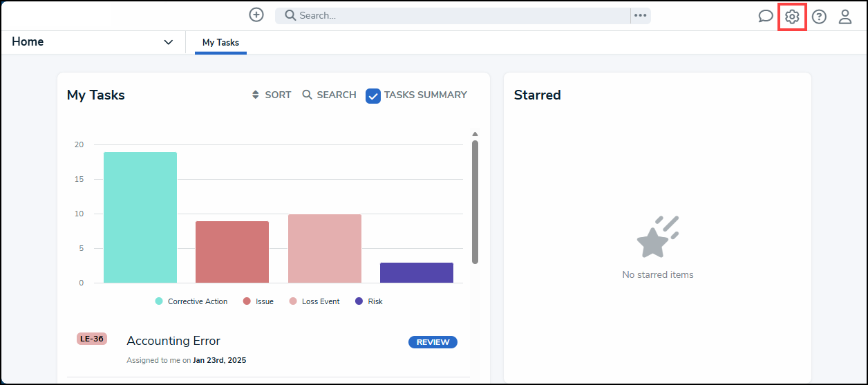Click 'Assigned to me on Jan 23rd, 2025'
The image size is (868, 385).
(187, 360)
